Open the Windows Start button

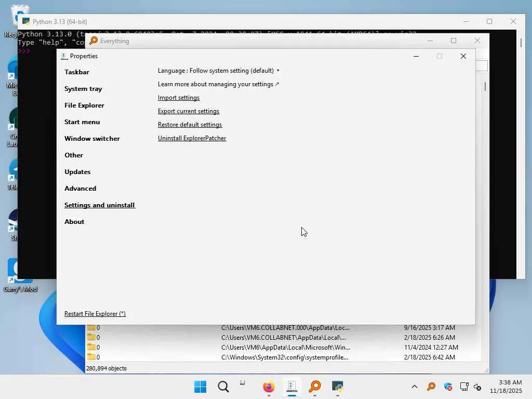[200, 387]
